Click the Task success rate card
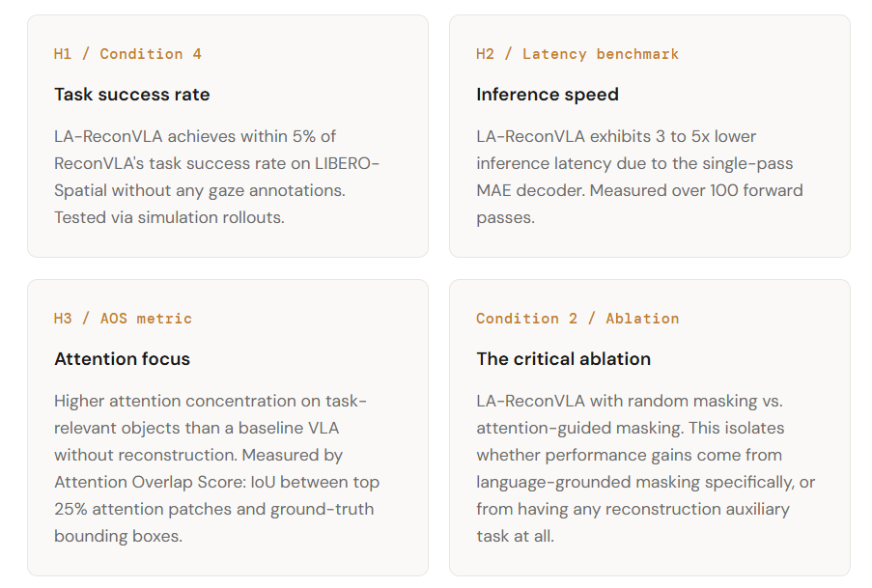This screenshot has height=588, width=872. coord(228,136)
